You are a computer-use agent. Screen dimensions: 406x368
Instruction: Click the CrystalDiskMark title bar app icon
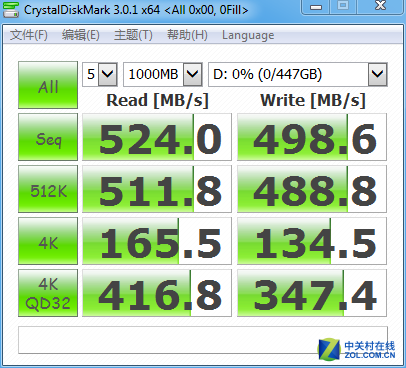tap(10, 9)
